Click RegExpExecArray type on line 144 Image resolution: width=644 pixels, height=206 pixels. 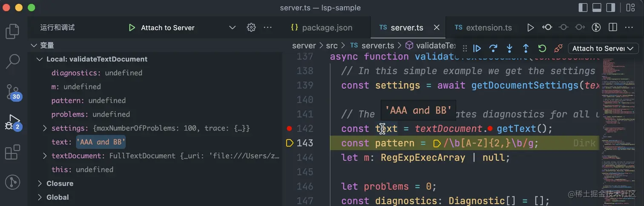(423, 157)
